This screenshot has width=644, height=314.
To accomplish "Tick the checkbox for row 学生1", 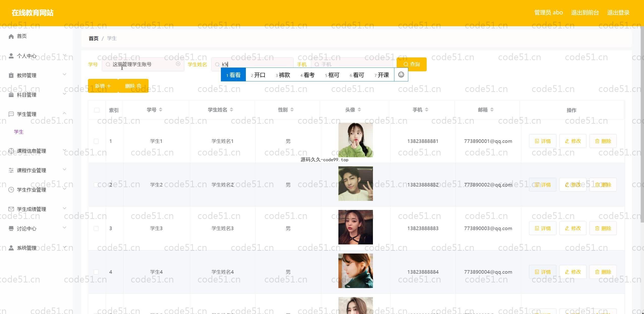I will pos(96,141).
